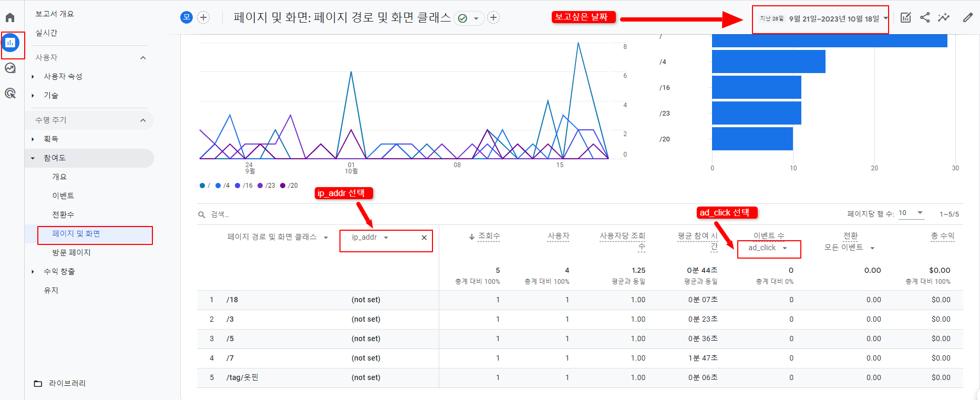Toggle legend item /23 series
980x400 pixels.
266,186
